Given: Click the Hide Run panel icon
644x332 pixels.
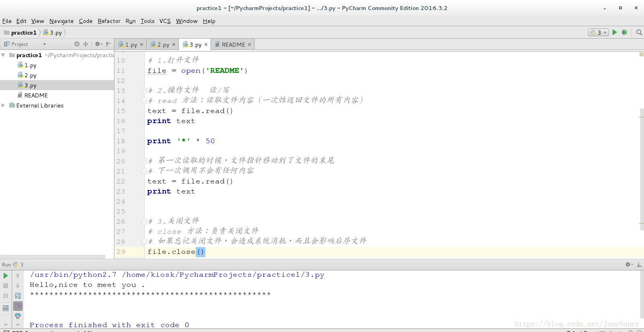Looking at the screenshot, I should click(x=639, y=264).
